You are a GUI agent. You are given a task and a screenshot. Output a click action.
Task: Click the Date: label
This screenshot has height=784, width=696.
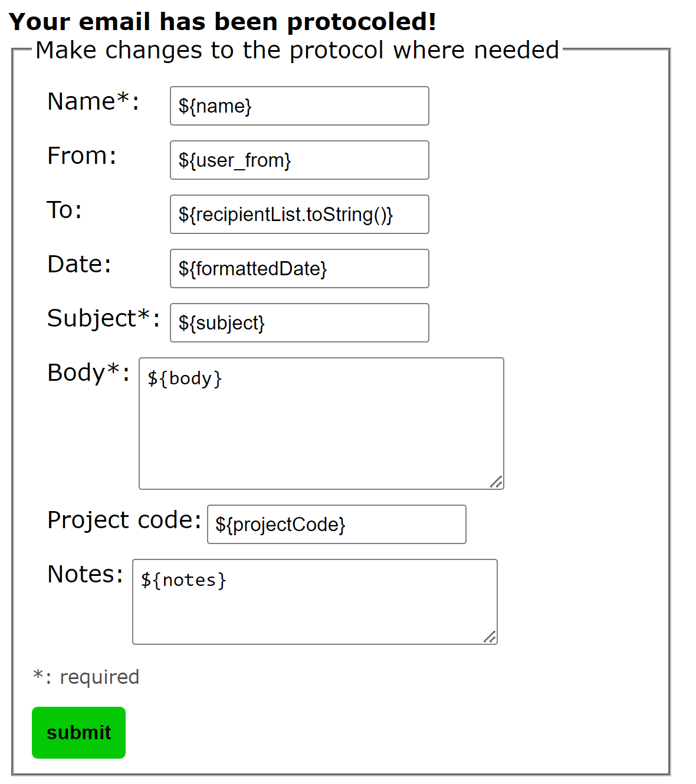pyautogui.click(x=79, y=264)
